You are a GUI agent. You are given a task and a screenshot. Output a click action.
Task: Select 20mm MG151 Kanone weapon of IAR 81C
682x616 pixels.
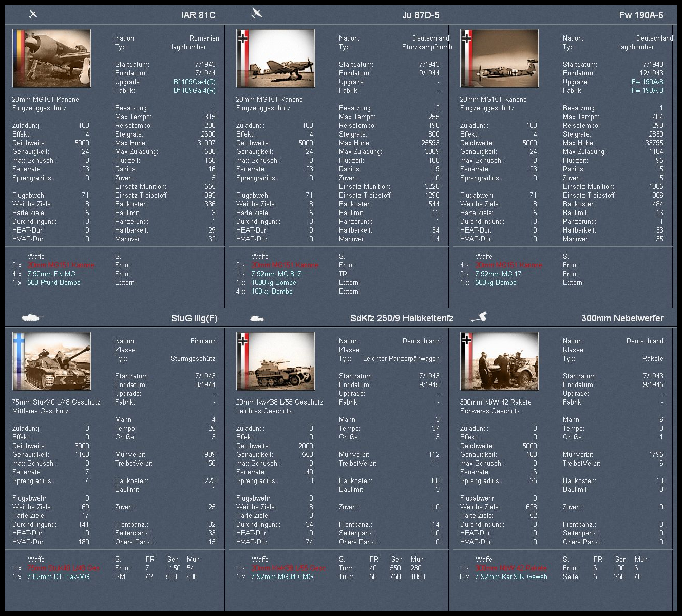coord(61,265)
